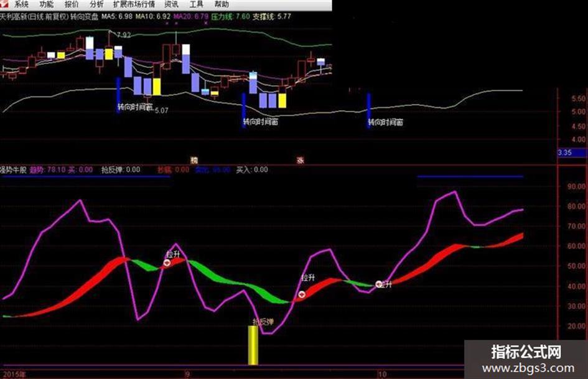The height and width of the screenshot is (379, 588).
Task: Click the 4.00 price axis value
Action: click(578, 139)
